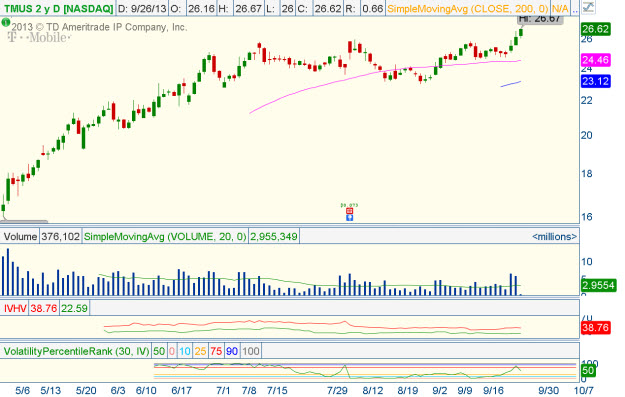Click the 8/19 date axis label
This screenshot has height=397, width=625.
(408, 390)
